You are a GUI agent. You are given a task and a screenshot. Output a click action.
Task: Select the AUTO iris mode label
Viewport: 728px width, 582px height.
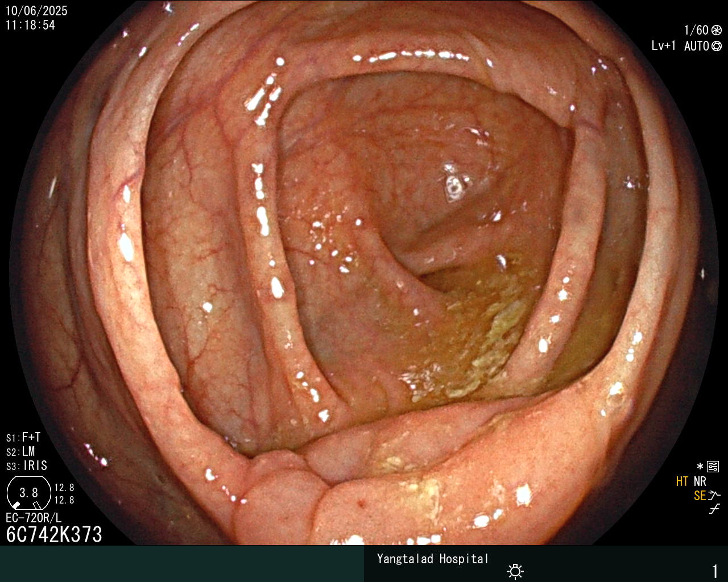pos(697,46)
